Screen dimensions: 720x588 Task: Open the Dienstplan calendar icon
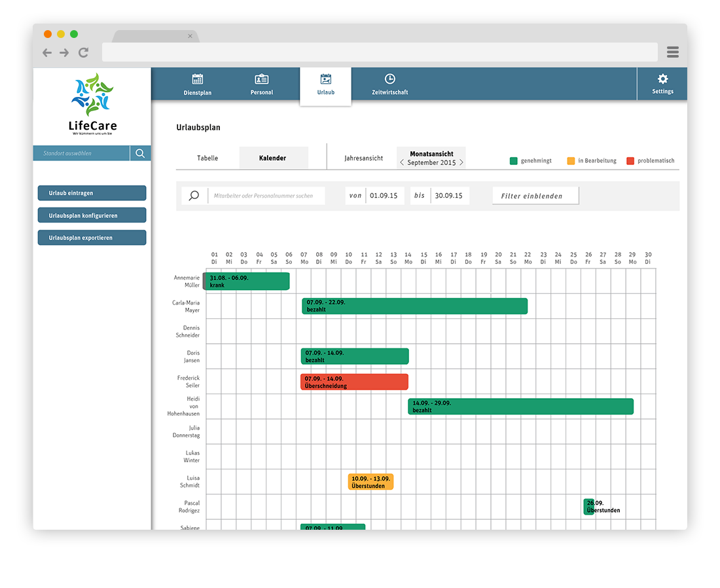[x=197, y=79]
